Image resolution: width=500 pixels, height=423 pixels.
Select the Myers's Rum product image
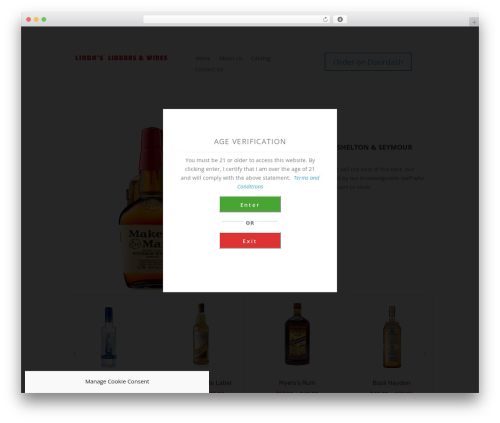297,334
